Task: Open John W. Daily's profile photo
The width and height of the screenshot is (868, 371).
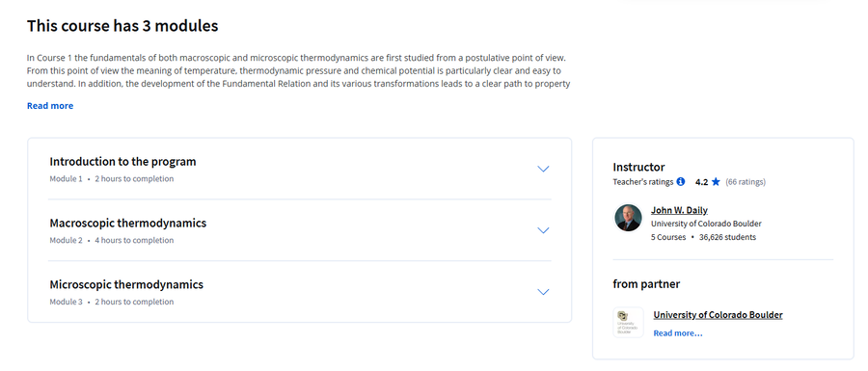Action: click(x=628, y=218)
